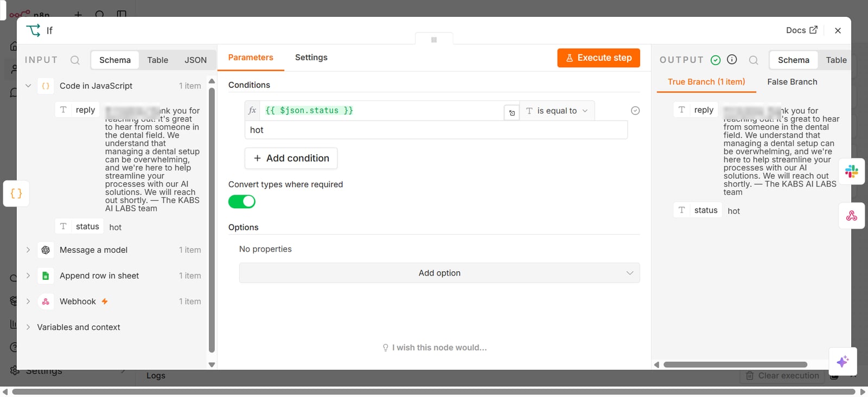Screen dimensions: 868x397
Task: Expand the Message a model section
Action: click(x=28, y=250)
